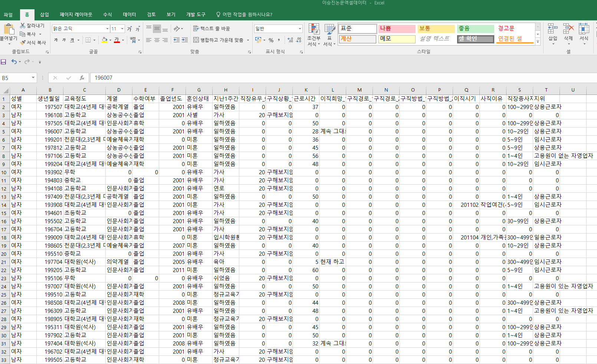
Task: Click the Percent style icon
Action: pyautogui.click(x=271, y=40)
